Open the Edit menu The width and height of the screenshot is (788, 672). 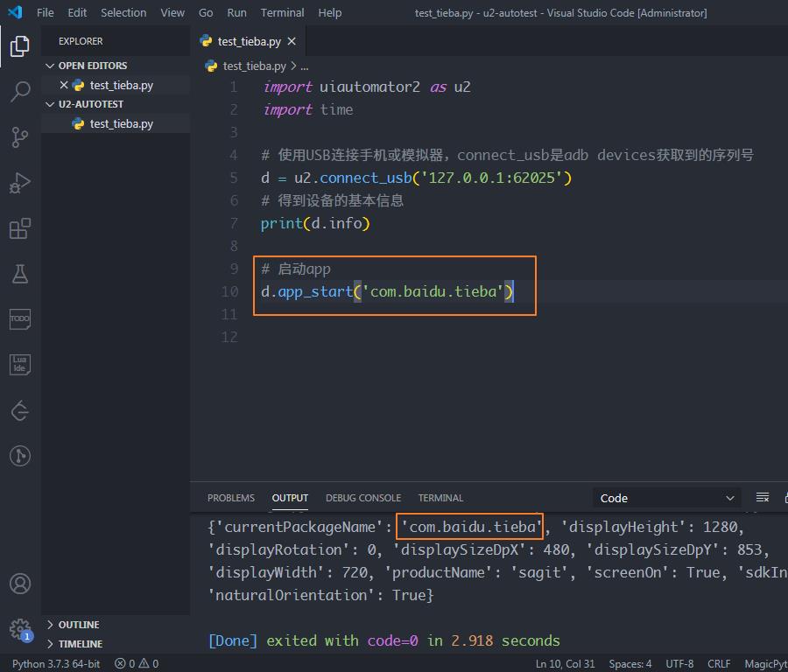(x=77, y=12)
